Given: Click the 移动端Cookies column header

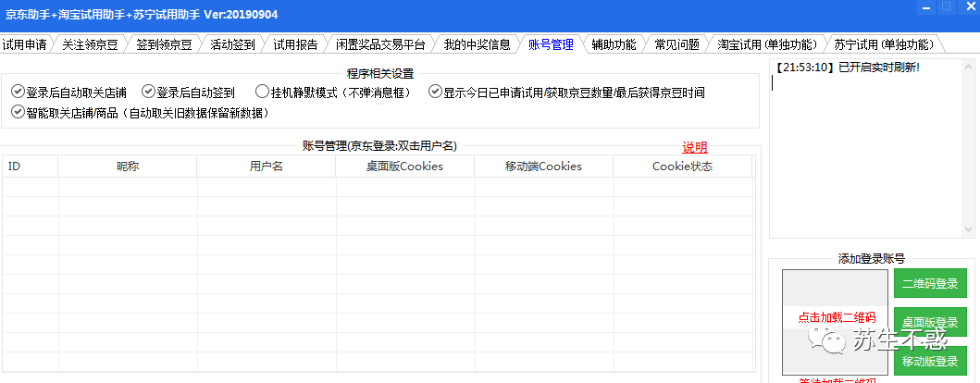Looking at the screenshot, I should pyautogui.click(x=544, y=167).
